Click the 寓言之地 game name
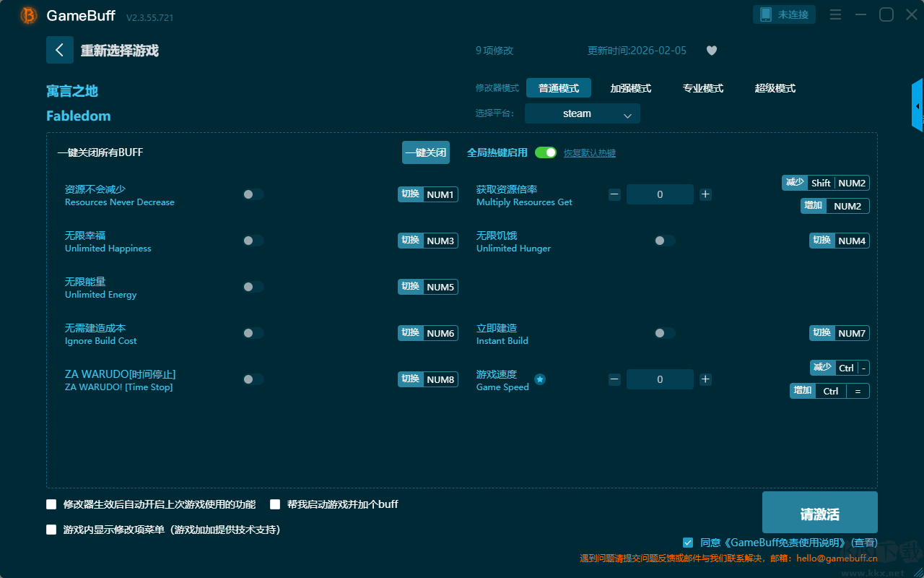924x578 pixels. tap(72, 91)
